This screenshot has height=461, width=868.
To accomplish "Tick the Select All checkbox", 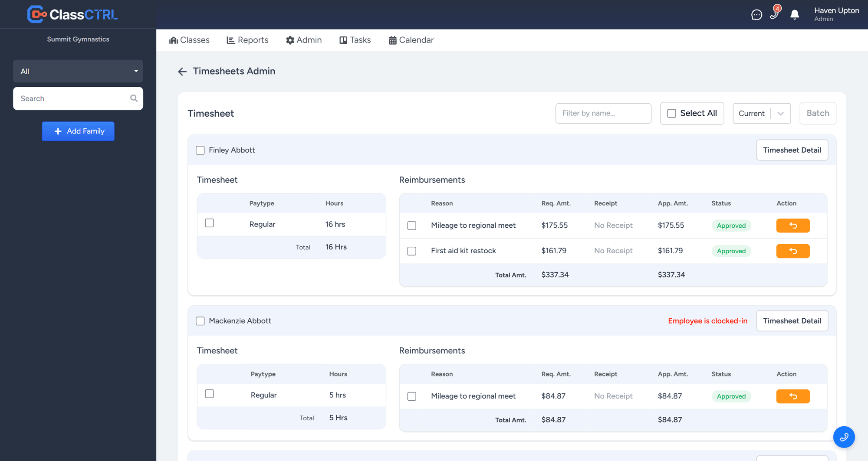I will (x=671, y=113).
